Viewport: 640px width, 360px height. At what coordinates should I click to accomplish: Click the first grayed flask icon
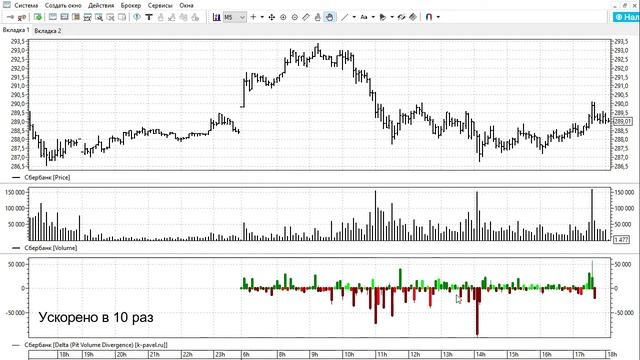point(160,17)
